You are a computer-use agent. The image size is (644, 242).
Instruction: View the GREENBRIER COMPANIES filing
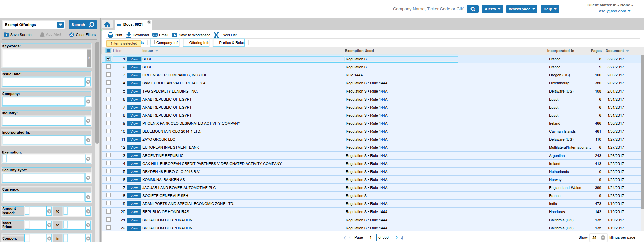pyautogui.click(x=134, y=75)
